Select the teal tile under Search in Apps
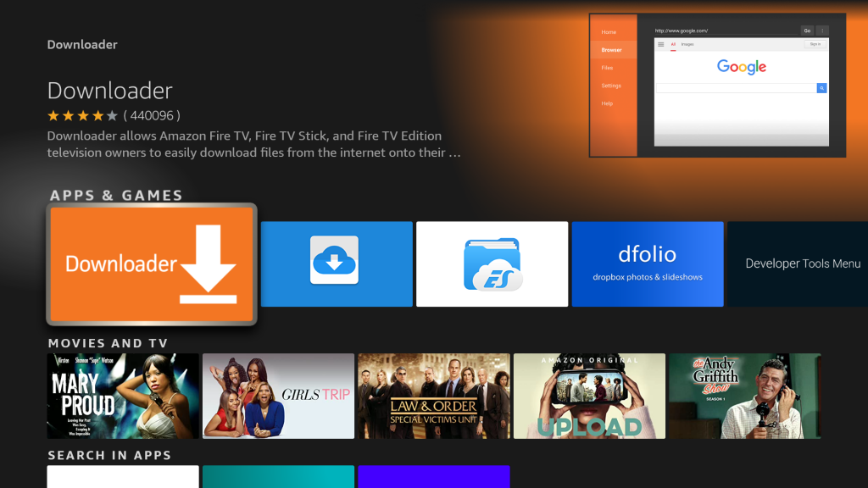Screen dimensions: 868x488 278,477
